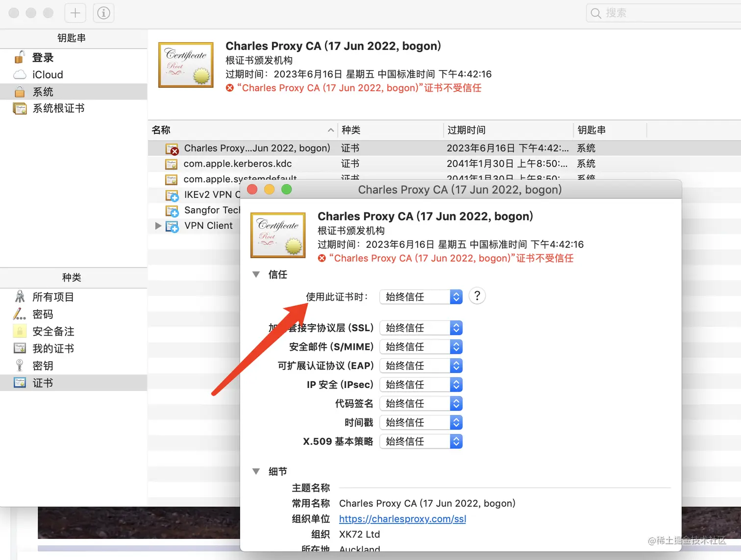Screen dimensions: 741x560
Task: Sort by 名称 column header
Action: (243, 130)
